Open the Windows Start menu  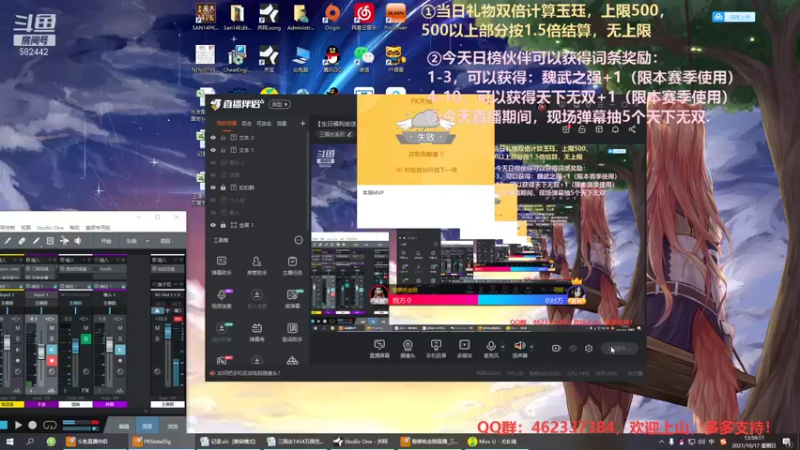click(x=9, y=442)
